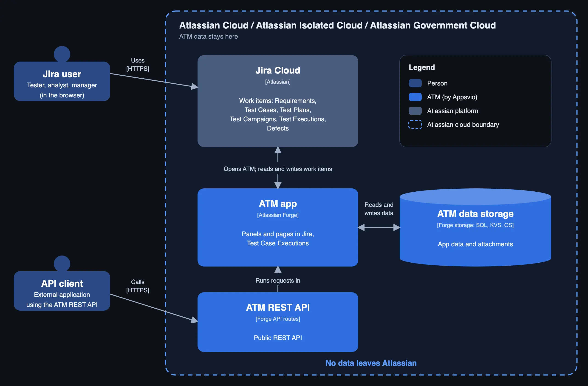This screenshot has height=386, width=588.
Task: Click the 'Person' legend label
Action: click(x=437, y=83)
